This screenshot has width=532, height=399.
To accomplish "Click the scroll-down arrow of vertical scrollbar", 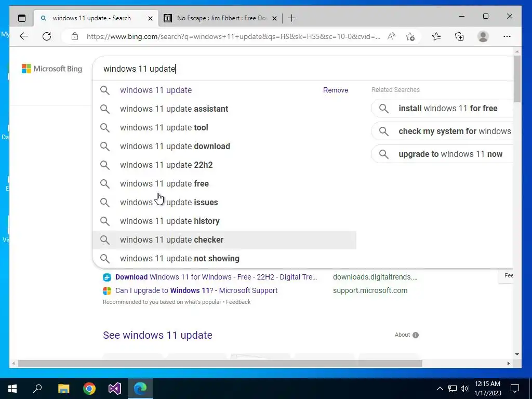I will (x=517, y=354).
